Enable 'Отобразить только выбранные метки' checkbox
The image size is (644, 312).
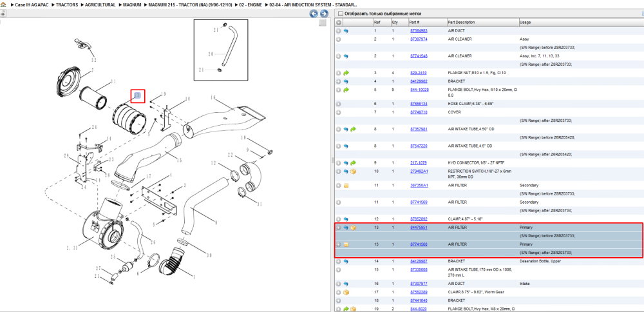click(340, 14)
